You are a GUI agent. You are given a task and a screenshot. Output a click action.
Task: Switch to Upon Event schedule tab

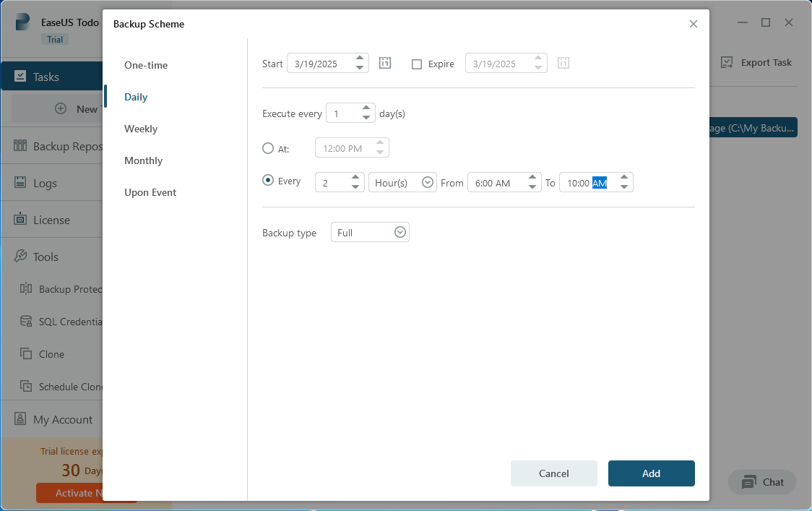pos(150,192)
